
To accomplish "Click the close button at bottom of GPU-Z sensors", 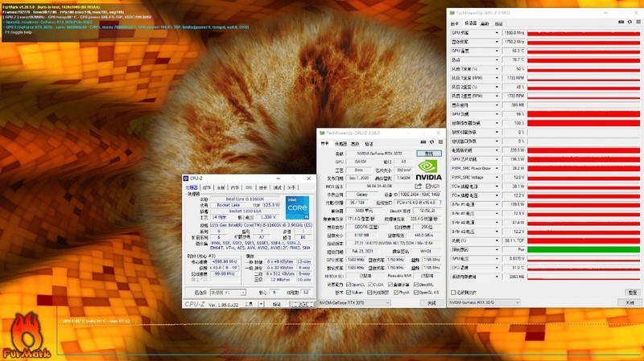I will 630,302.
